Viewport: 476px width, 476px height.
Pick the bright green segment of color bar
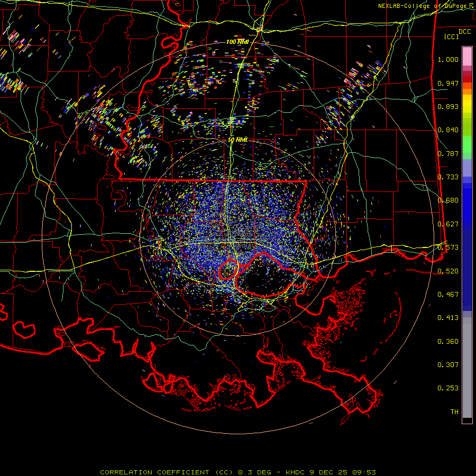click(467, 144)
